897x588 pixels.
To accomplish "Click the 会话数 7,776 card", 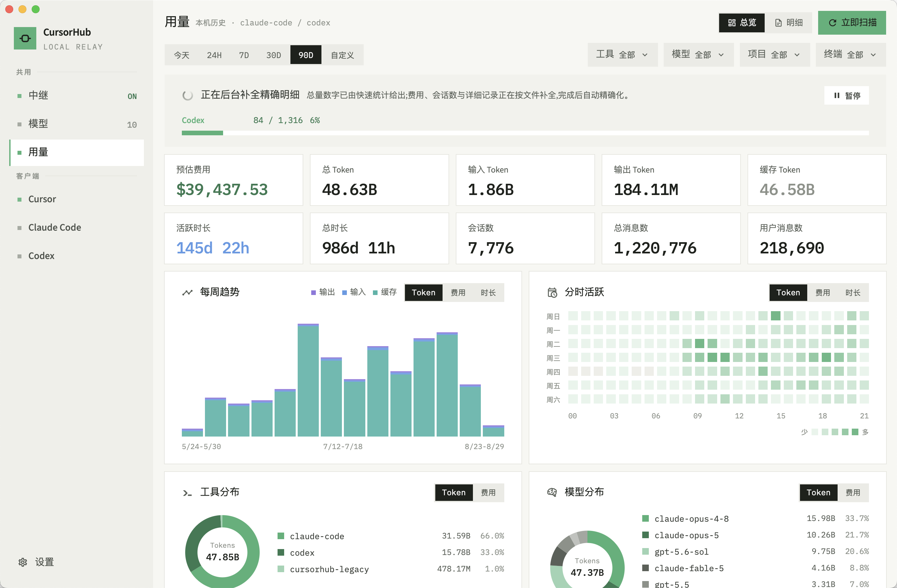I will [525, 239].
